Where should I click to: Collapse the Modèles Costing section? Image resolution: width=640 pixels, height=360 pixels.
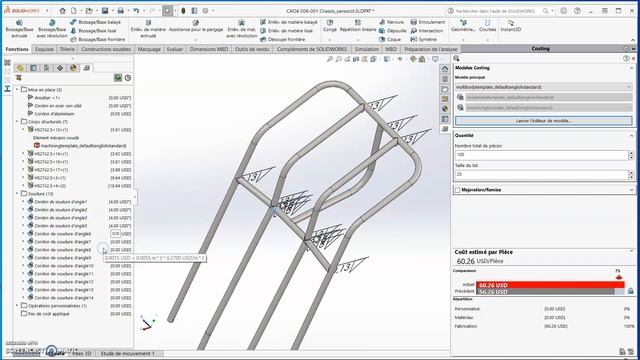tap(631, 68)
